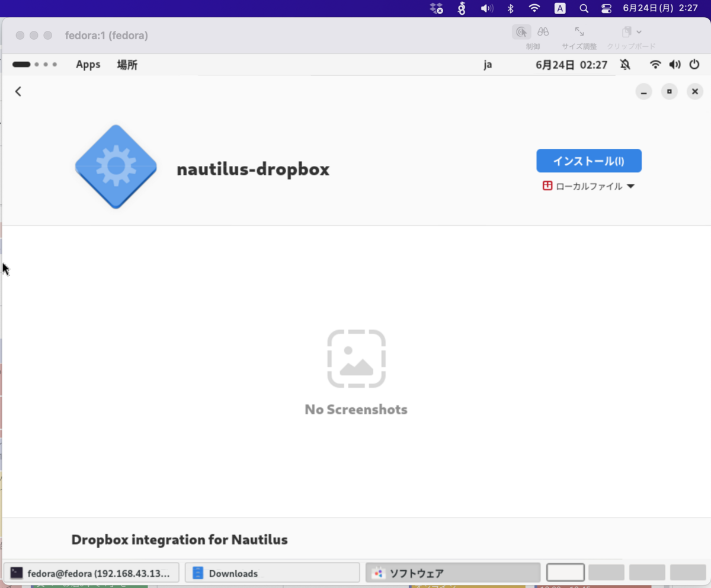711x588 pixels.
Task: Click the macOS Bluetooth menu bar icon
Action: coord(510,8)
